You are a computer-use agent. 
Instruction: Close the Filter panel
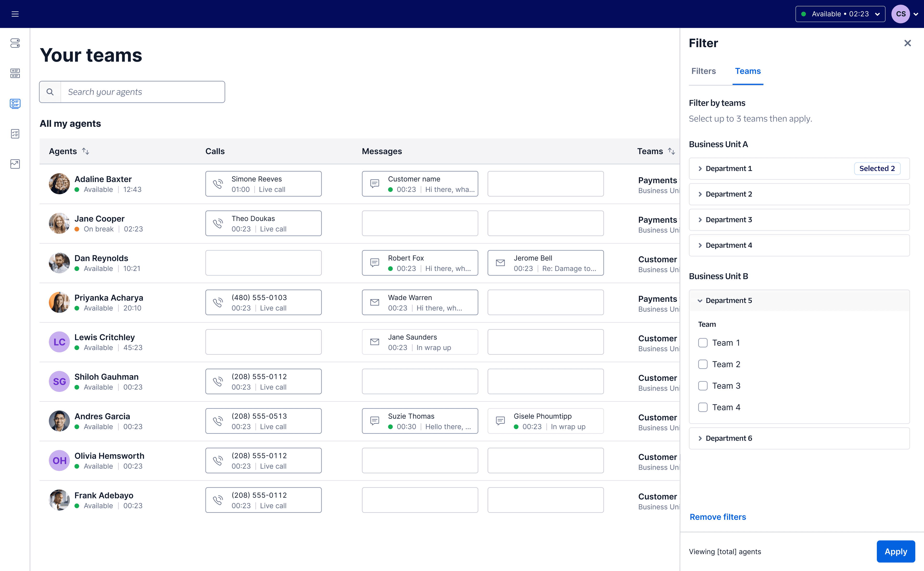point(907,43)
